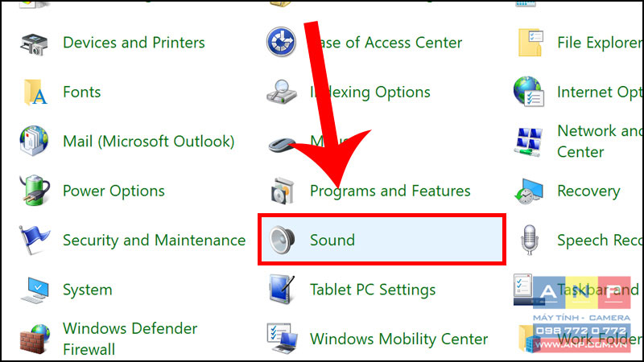Click the Fonts folder icon

point(35,93)
